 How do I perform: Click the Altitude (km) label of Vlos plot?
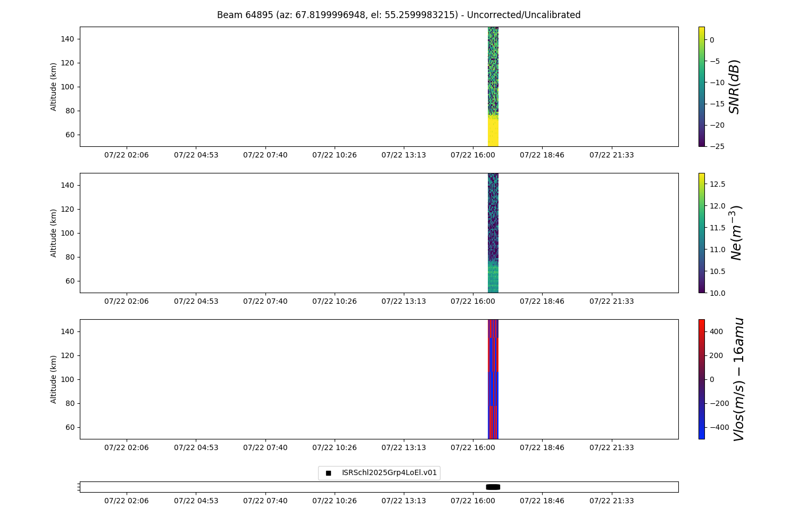54,379
